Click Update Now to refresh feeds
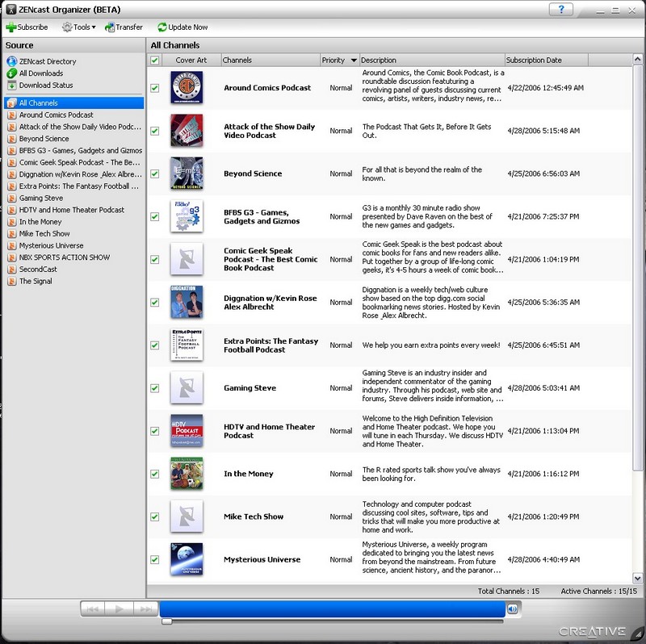The image size is (646, 644). (x=182, y=27)
